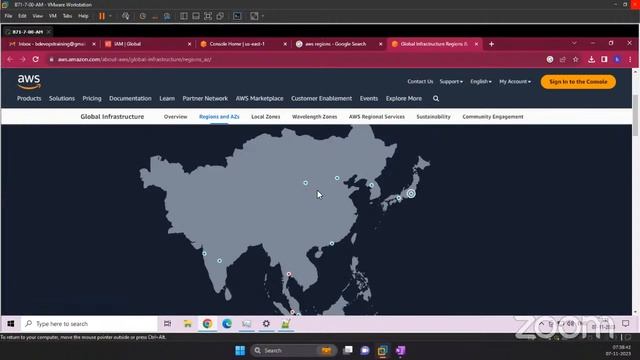Expand the English language dropdown
The height and width of the screenshot is (360, 640).
(481, 82)
